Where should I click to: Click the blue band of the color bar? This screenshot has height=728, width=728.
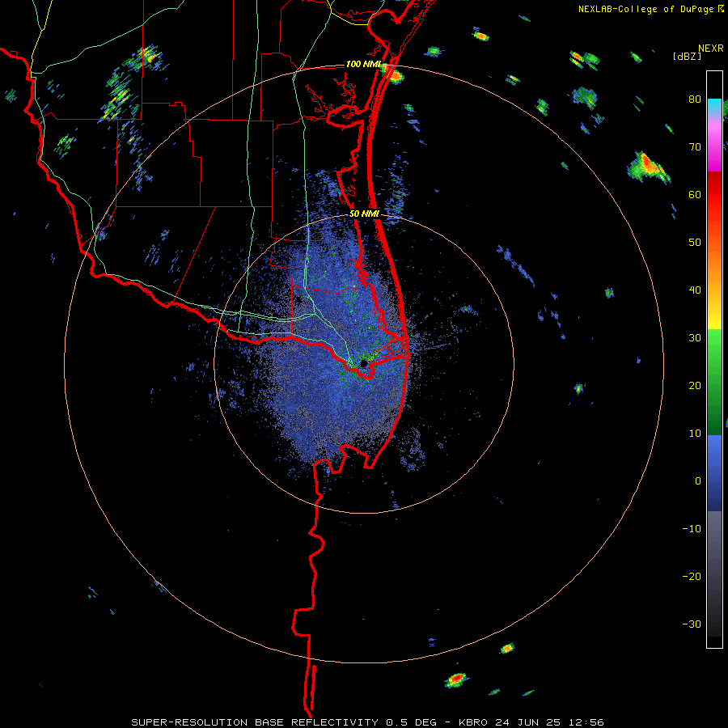point(714,473)
